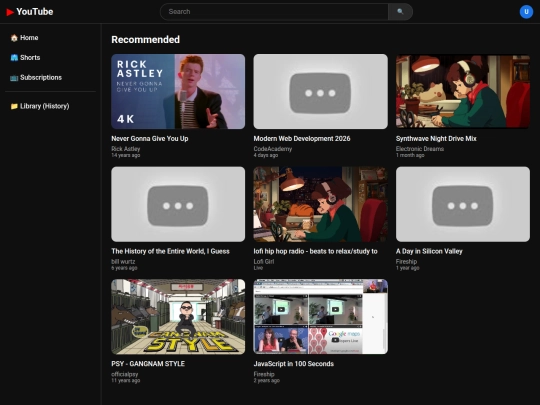540x405 pixels.
Task: Click the lofi hip hop radio title
Action: (315, 251)
